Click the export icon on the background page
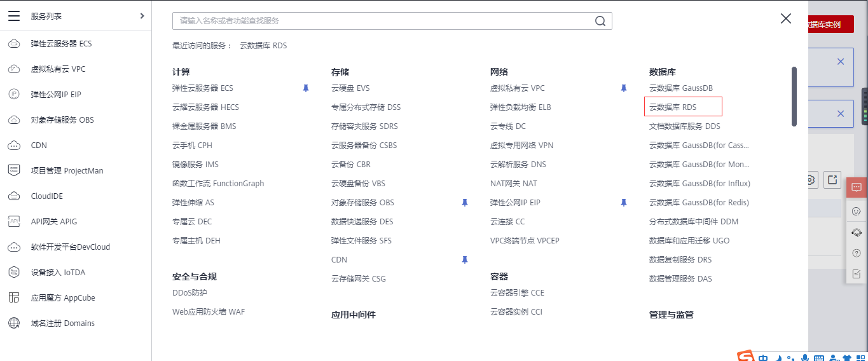This screenshot has width=868, height=361. tap(832, 179)
